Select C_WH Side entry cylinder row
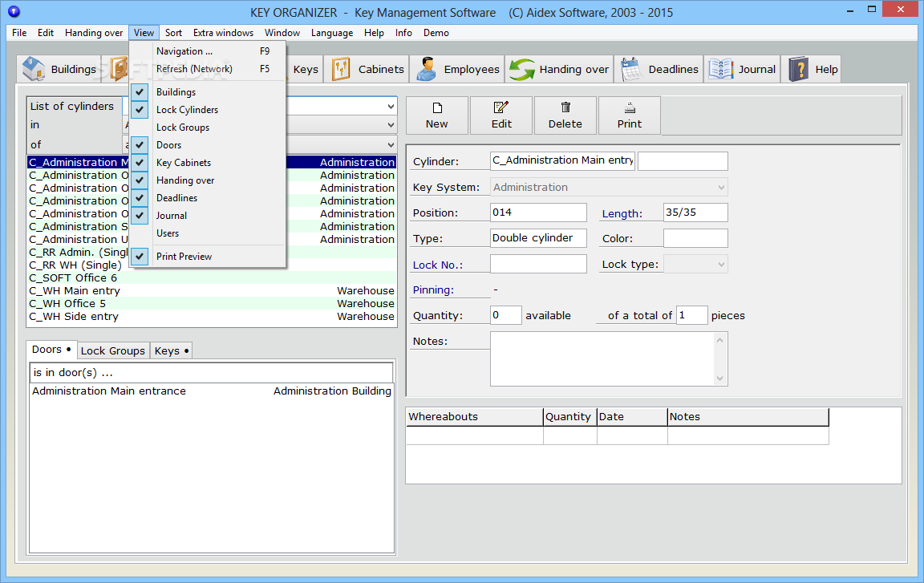The width and height of the screenshot is (924, 583). 212,316
